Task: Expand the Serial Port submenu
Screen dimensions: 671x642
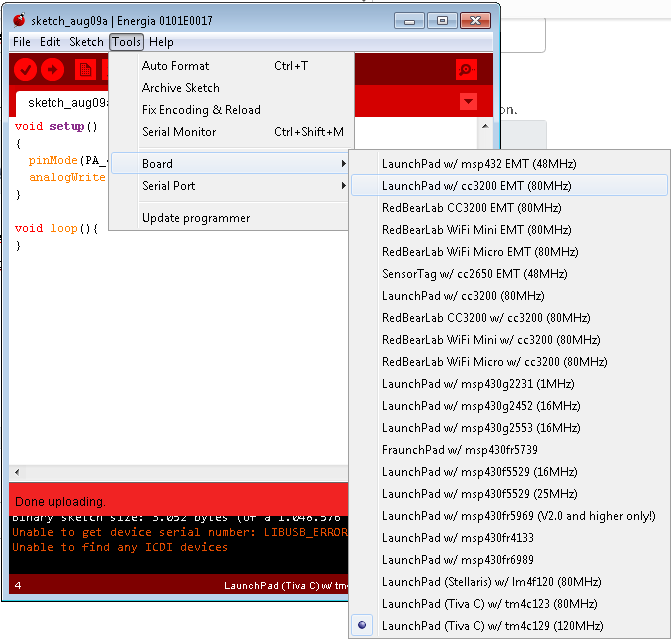Action: [230, 186]
